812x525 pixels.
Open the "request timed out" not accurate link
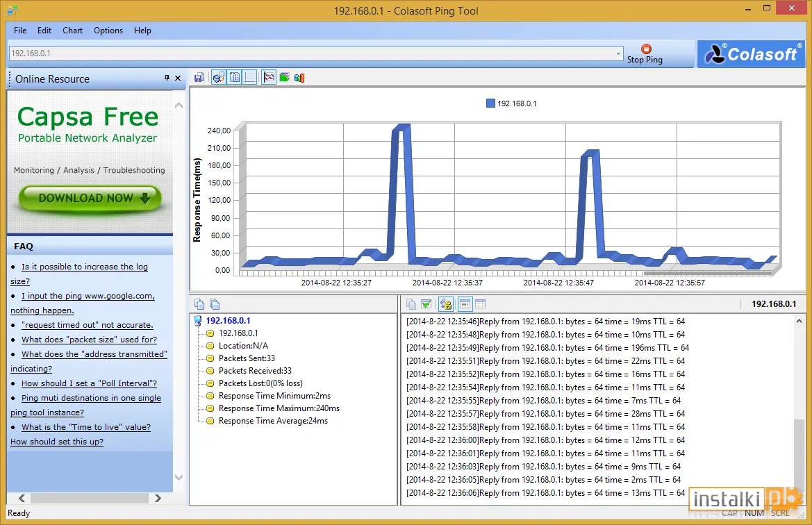pos(87,325)
